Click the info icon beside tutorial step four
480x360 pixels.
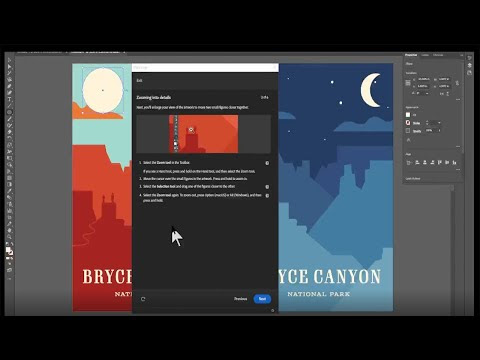tap(267, 196)
